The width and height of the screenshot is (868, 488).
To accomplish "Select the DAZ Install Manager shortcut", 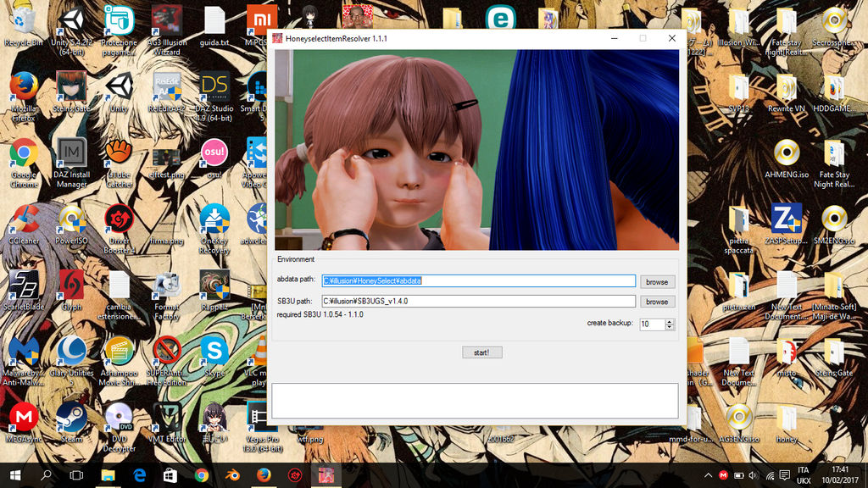I will click(x=71, y=163).
